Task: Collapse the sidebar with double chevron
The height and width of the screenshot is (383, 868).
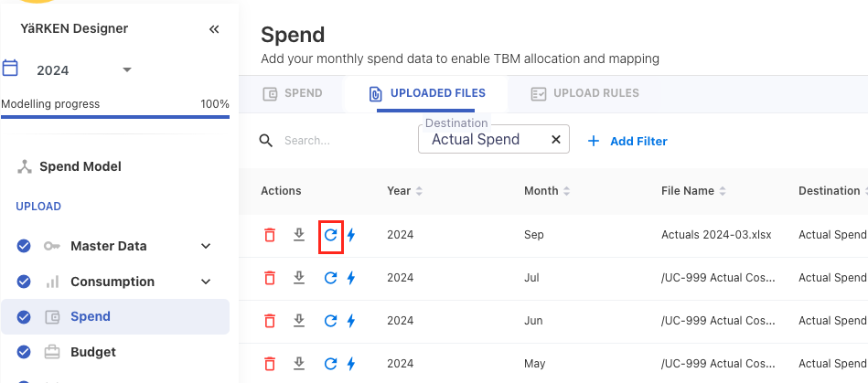Action: [x=214, y=29]
